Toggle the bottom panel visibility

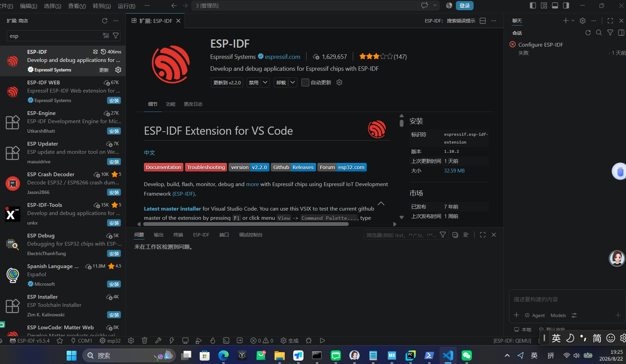coord(555,5)
